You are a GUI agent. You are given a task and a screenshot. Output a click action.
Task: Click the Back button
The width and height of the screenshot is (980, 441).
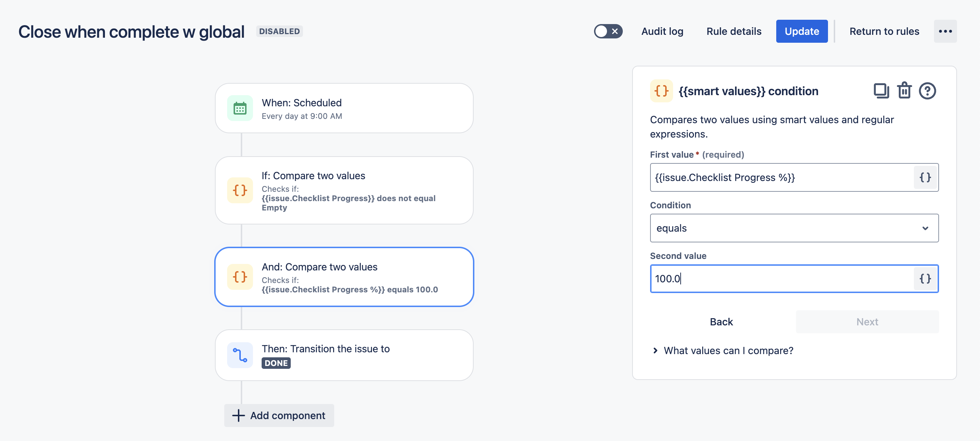pyautogui.click(x=721, y=322)
